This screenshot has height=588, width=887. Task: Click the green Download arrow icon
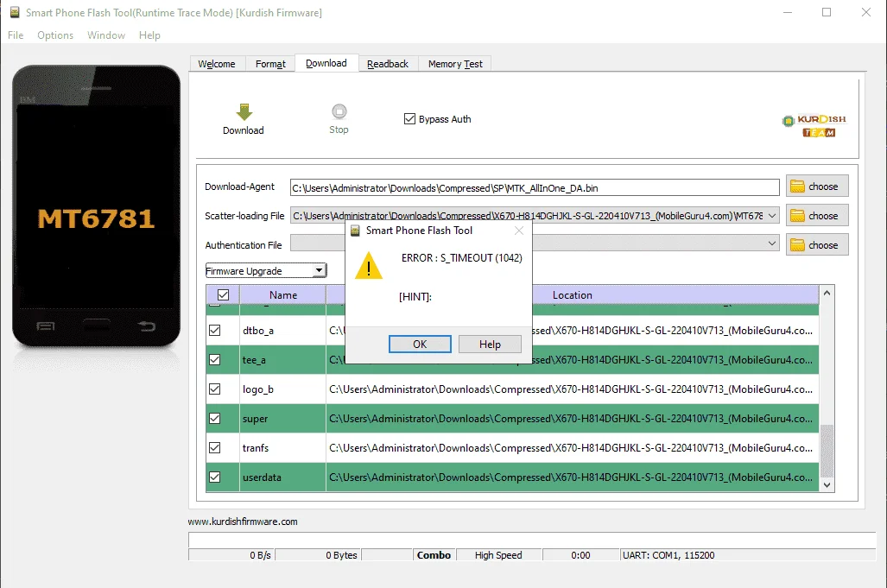tap(244, 112)
